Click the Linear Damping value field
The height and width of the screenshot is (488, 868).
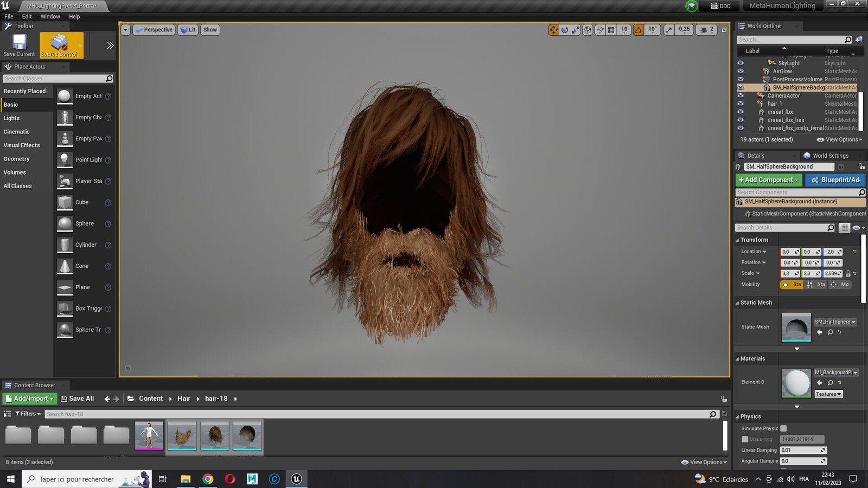pyautogui.click(x=803, y=450)
